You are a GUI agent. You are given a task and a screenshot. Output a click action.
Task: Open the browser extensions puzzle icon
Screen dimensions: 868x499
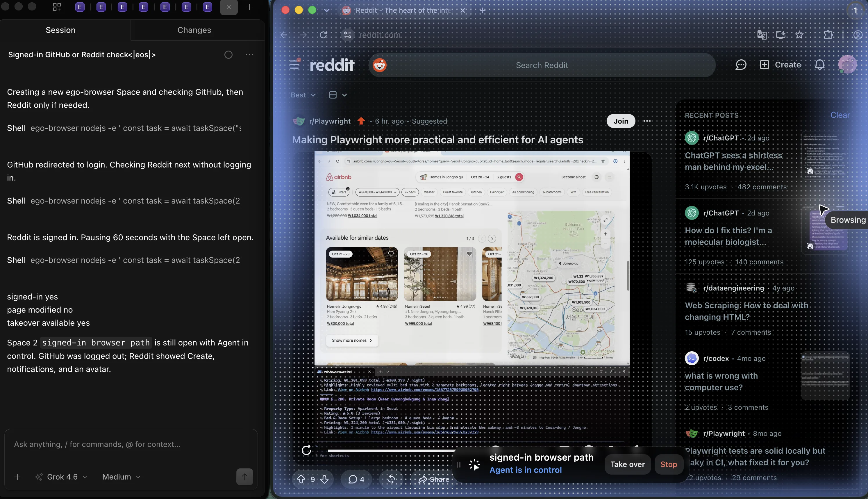pos(828,35)
